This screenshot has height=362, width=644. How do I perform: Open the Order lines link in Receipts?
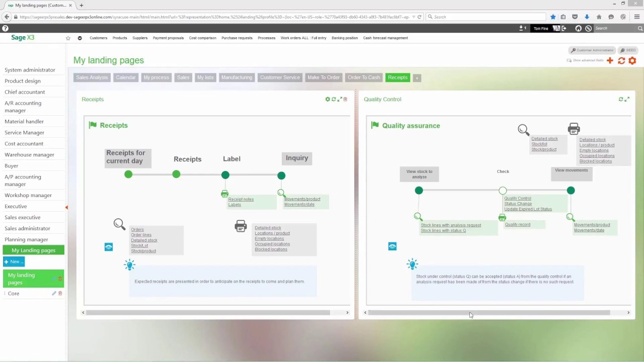(141, 235)
